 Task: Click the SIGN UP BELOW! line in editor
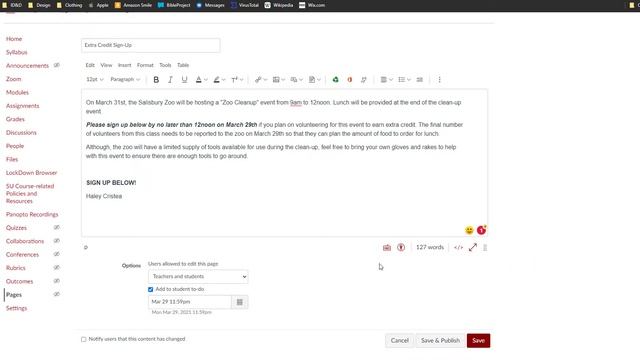click(x=111, y=183)
